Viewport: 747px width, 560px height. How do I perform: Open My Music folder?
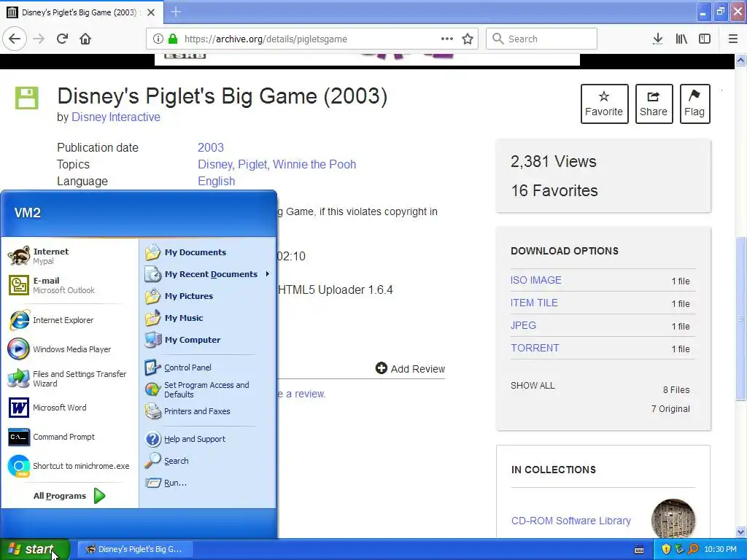coord(208,318)
